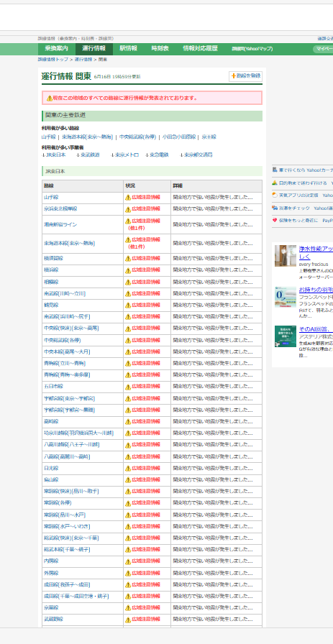Jump to 東武鉄道 operator section
333x644 pixels.
pos(90,155)
